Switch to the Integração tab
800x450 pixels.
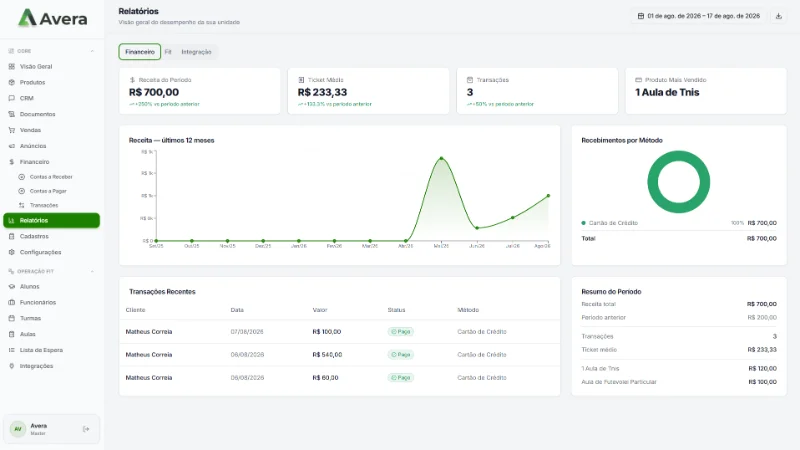pyautogui.click(x=196, y=52)
